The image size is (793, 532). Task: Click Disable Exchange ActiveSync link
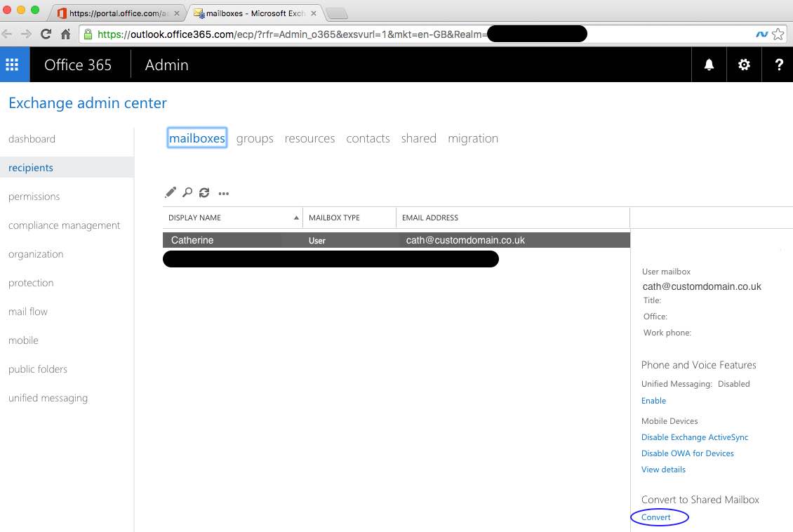tap(694, 437)
